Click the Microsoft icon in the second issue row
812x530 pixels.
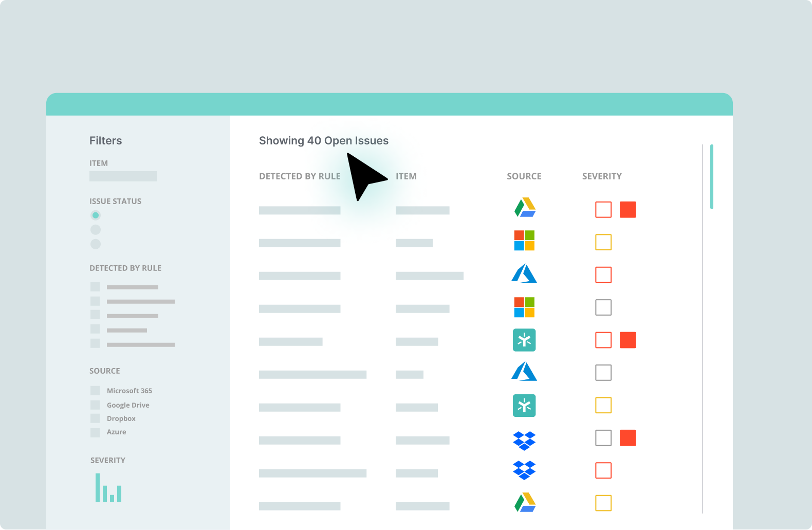(x=524, y=241)
